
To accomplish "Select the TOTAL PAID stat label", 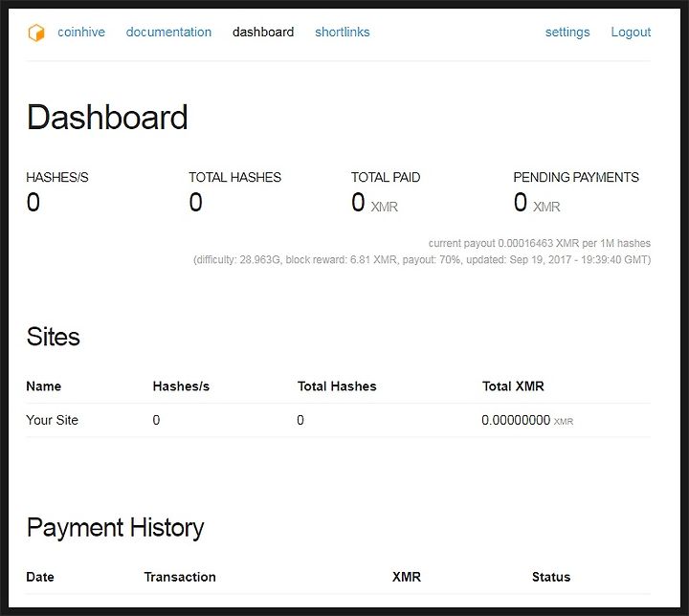I will coord(386,177).
